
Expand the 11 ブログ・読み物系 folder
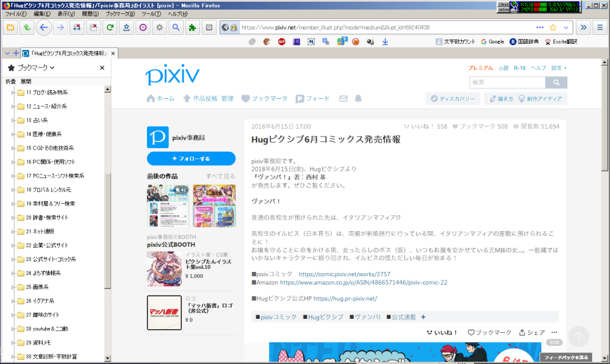click(x=13, y=93)
